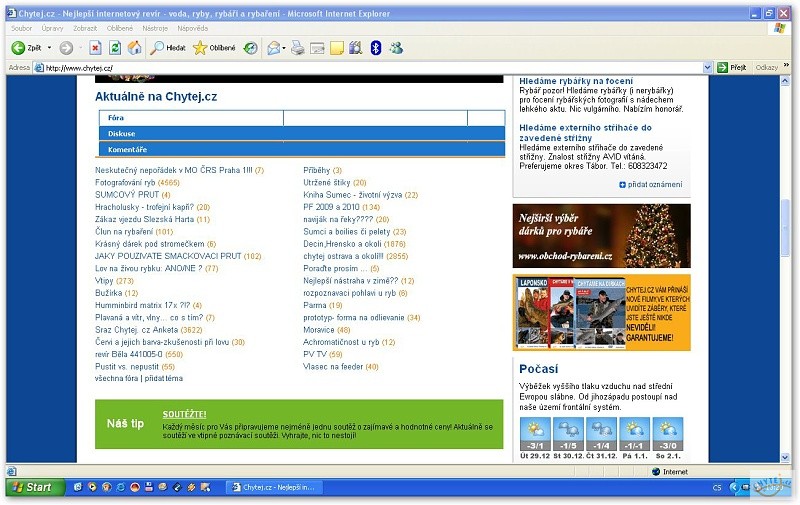This screenshot has height=505, width=800.
Task: Switch to Chytej.cz taskbar window button
Action: pyautogui.click(x=274, y=488)
